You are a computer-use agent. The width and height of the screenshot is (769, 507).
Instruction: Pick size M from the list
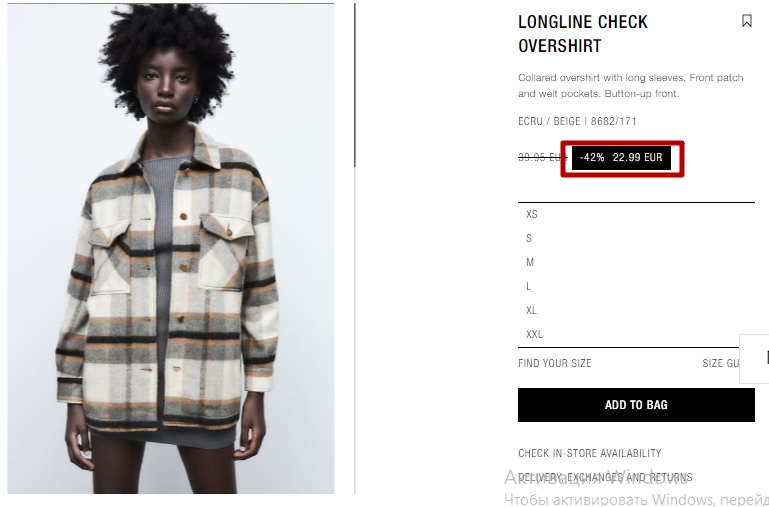click(x=636, y=262)
